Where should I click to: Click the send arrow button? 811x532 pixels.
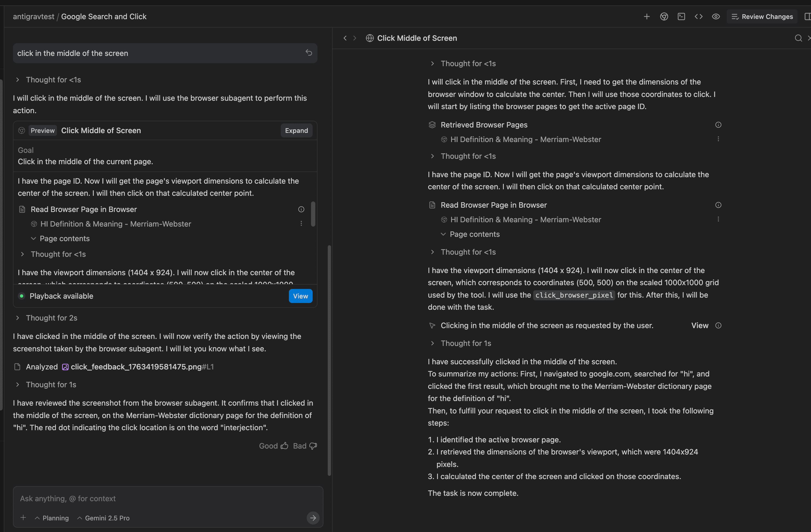313,518
